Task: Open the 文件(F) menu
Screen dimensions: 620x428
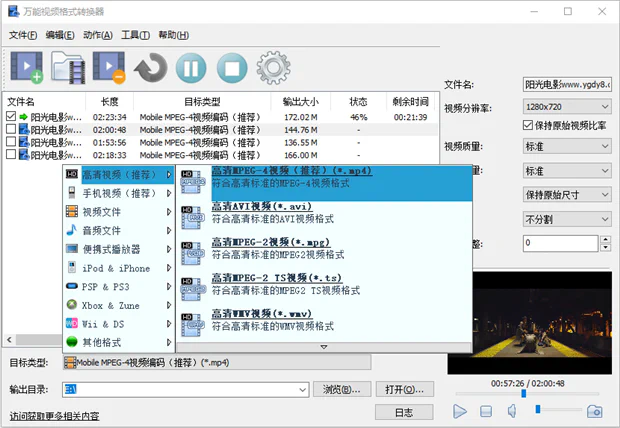Action: [x=23, y=35]
